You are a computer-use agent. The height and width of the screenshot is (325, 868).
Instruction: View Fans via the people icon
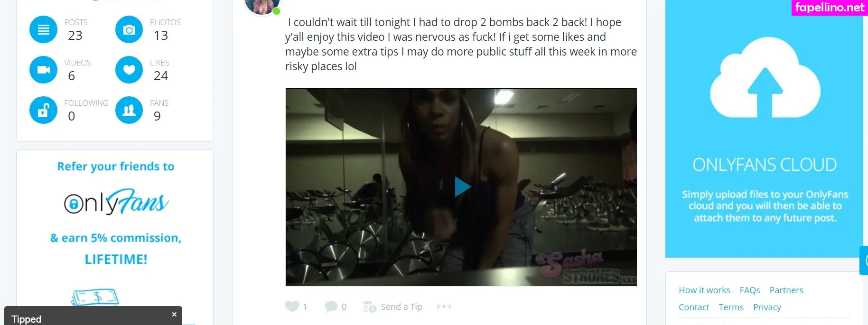pos(129,110)
